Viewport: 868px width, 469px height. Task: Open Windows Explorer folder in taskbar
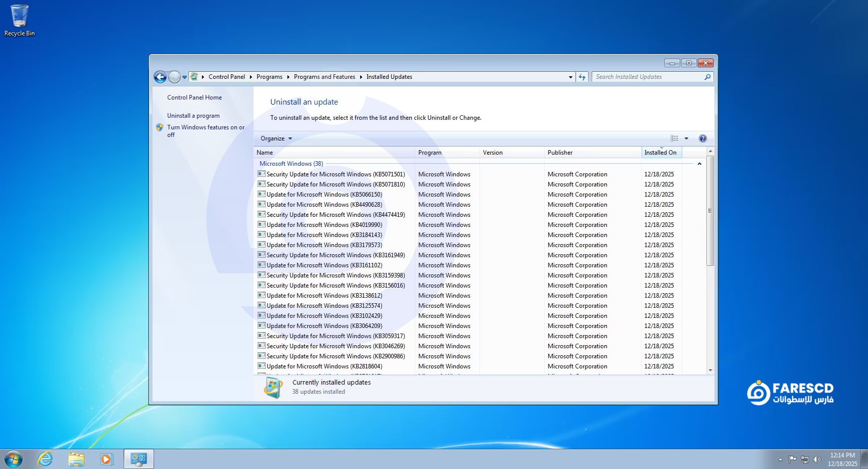[76, 459]
